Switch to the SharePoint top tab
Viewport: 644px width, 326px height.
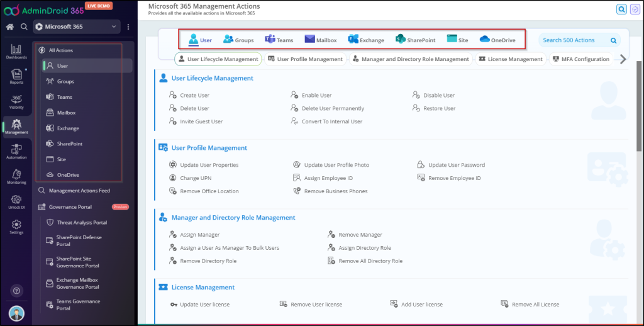415,40
